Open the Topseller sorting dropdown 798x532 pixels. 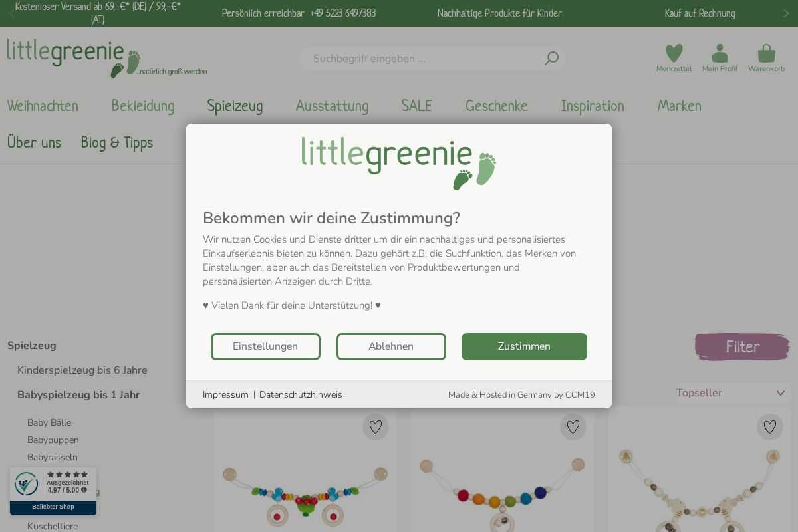click(731, 393)
